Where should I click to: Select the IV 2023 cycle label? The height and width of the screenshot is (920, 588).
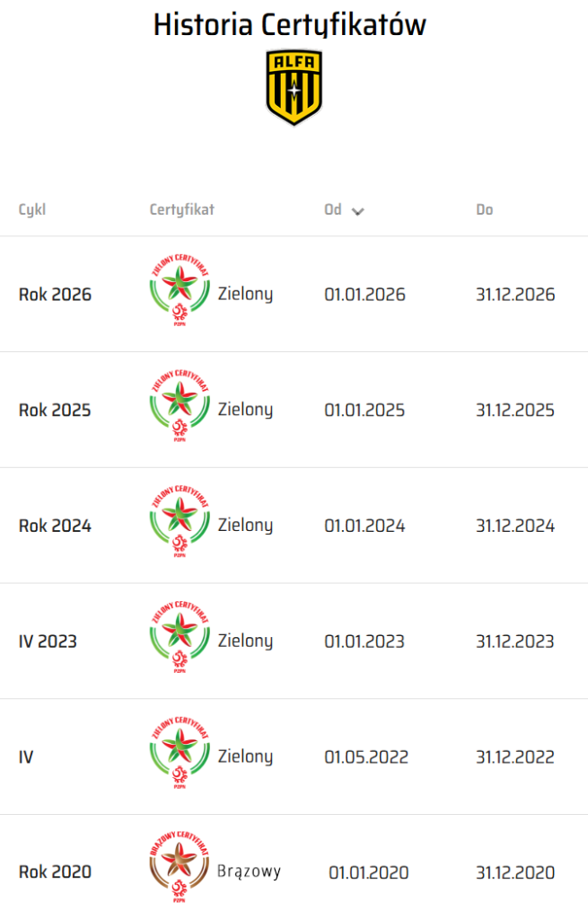click(x=48, y=641)
